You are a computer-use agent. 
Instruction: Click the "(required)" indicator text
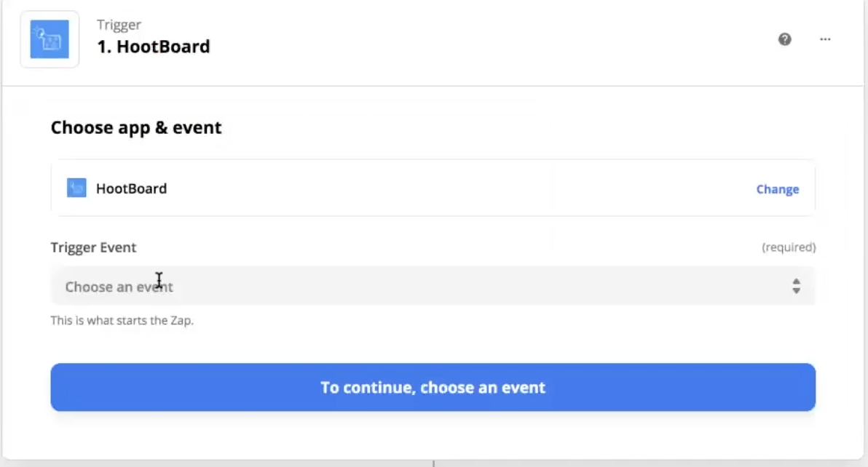[x=789, y=247]
